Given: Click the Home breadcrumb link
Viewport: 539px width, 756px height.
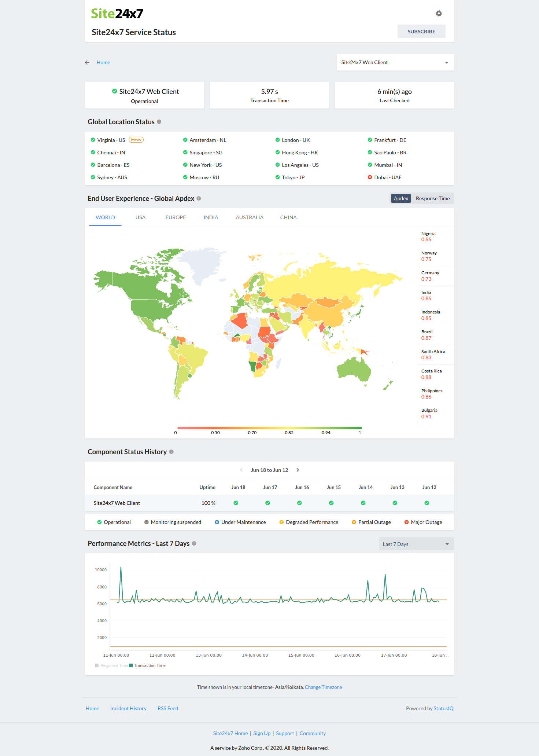Looking at the screenshot, I should (103, 63).
